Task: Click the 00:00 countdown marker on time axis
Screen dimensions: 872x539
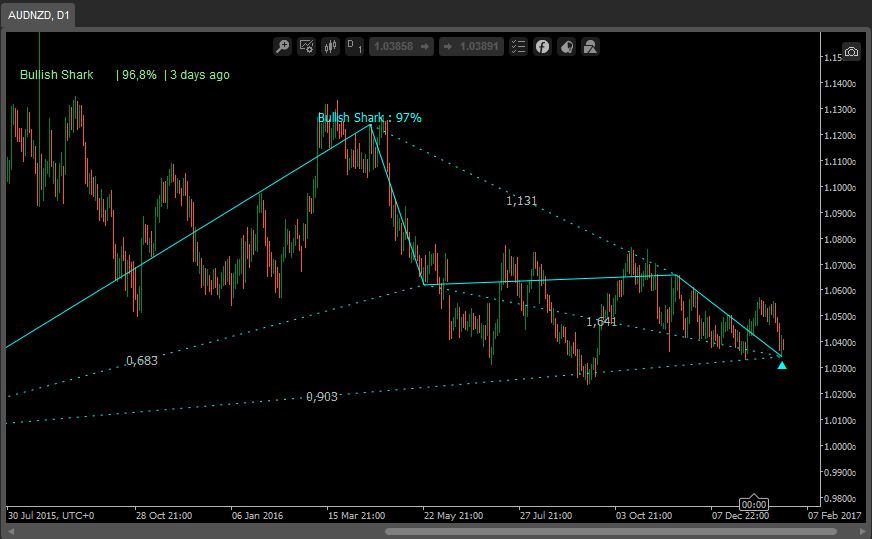Action: [754, 505]
